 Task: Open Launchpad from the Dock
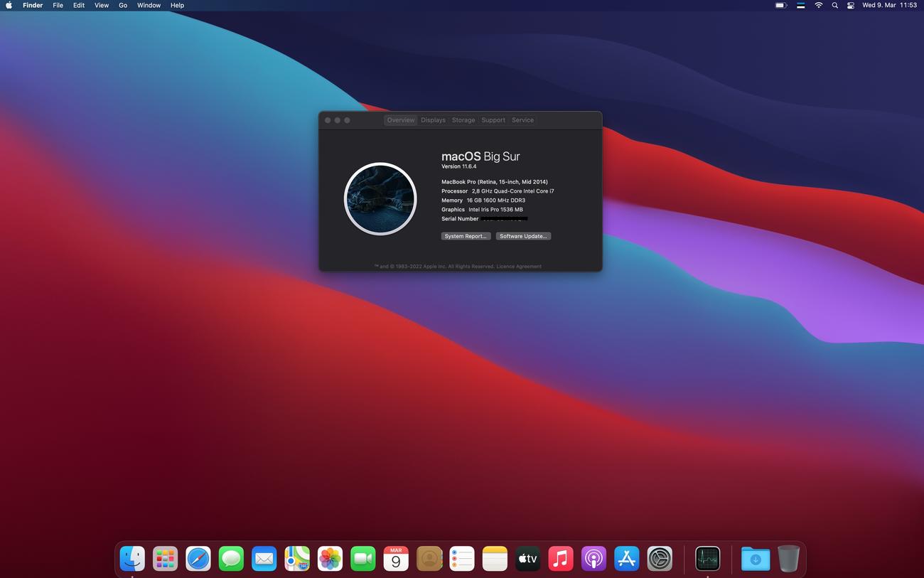165,559
